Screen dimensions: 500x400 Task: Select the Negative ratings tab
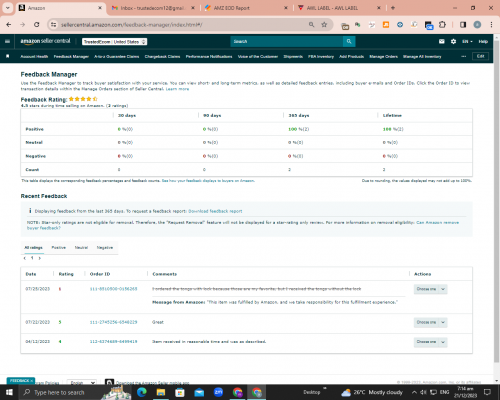click(x=105, y=248)
